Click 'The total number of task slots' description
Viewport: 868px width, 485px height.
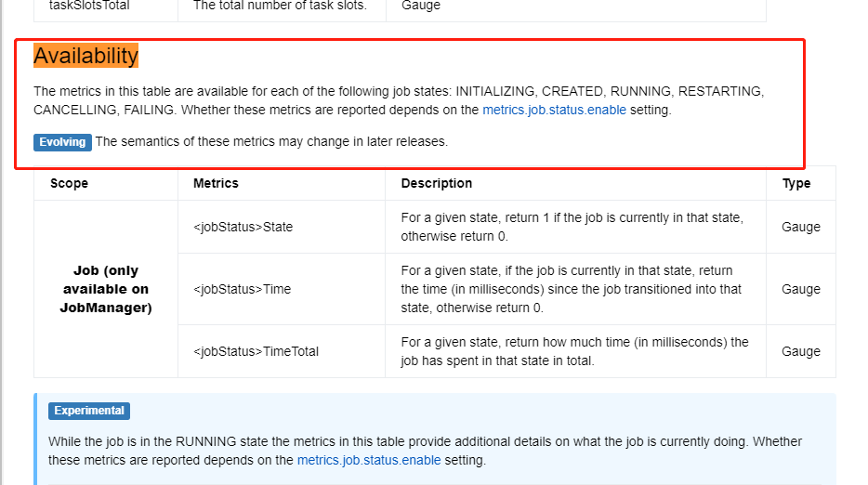pos(280,7)
